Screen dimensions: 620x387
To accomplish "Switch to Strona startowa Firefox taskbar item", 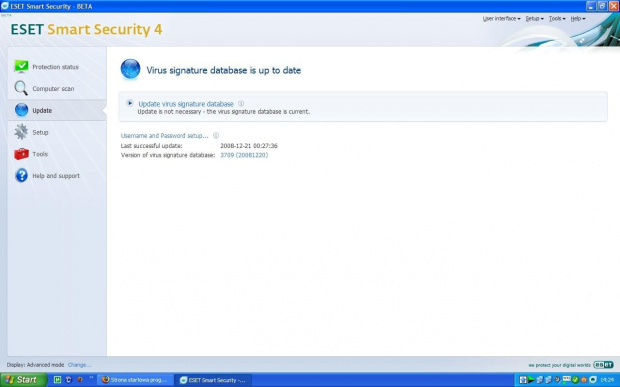I will pyautogui.click(x=135, y=380).
